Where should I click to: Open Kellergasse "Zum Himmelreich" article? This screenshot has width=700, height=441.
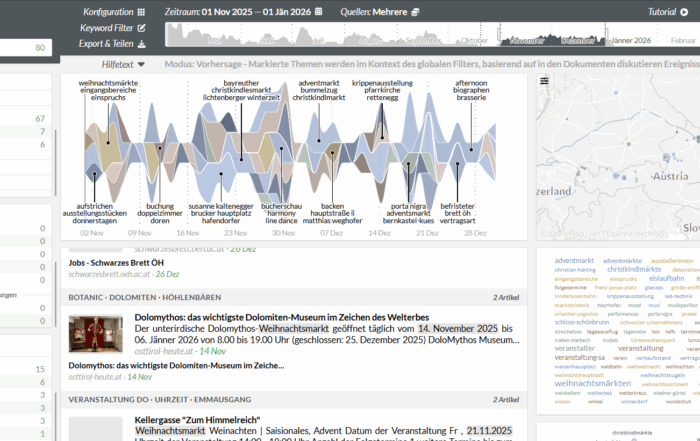[197, 420]
